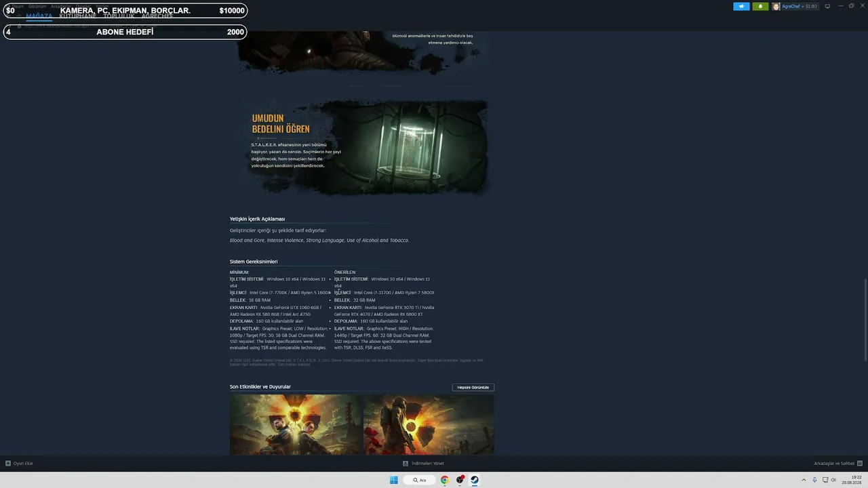
Task: Open the green notifications bell
Action: (x=760, y=6)
